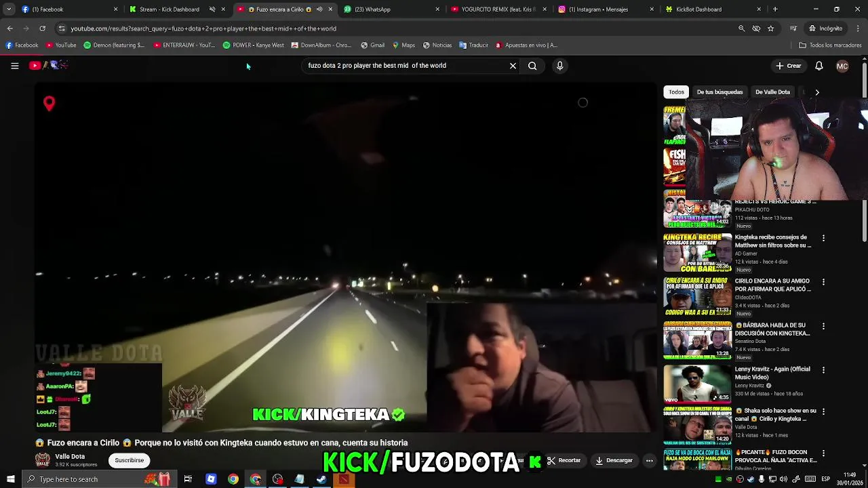Open the Traducir bookmark

click(473, 45)
